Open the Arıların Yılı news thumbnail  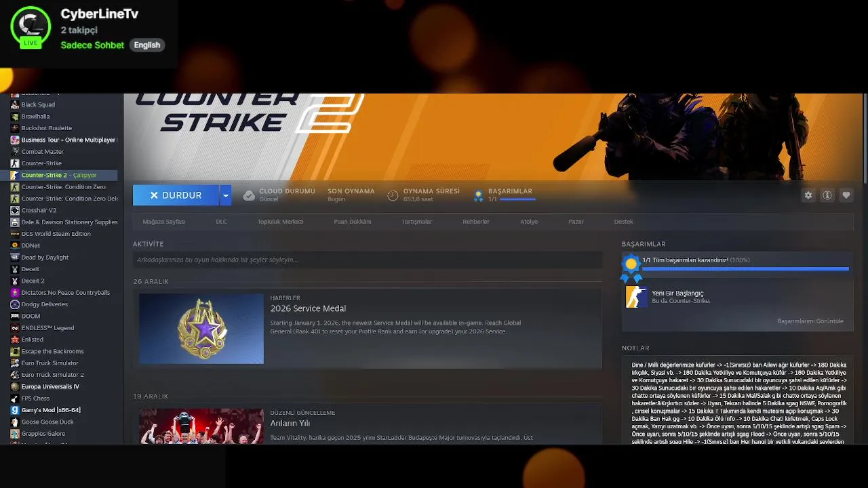(201, 426)
